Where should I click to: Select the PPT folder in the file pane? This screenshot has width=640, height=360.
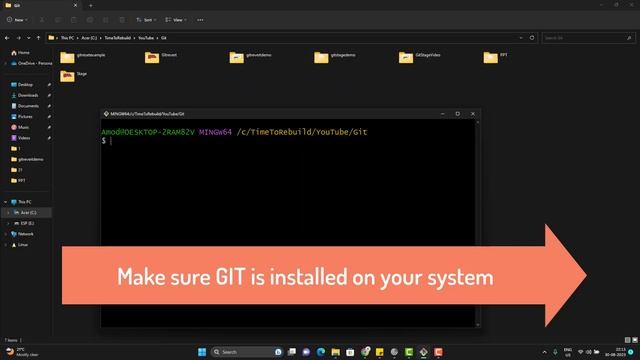[496, 57]
